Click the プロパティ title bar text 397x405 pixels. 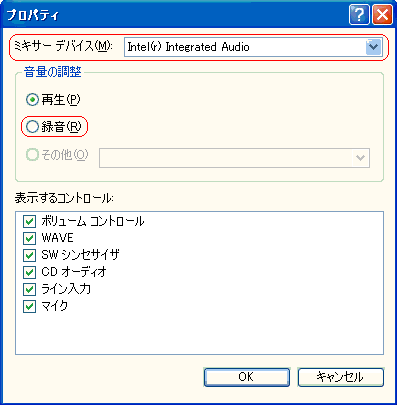pos(33,15)
